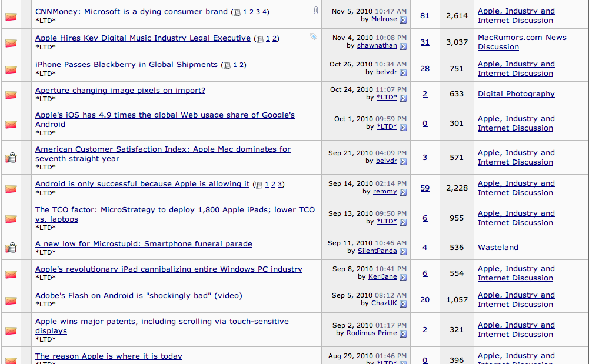Click go-to-last-post arrow beside Melrose
The image size is (589, 364).
[403, 20]
